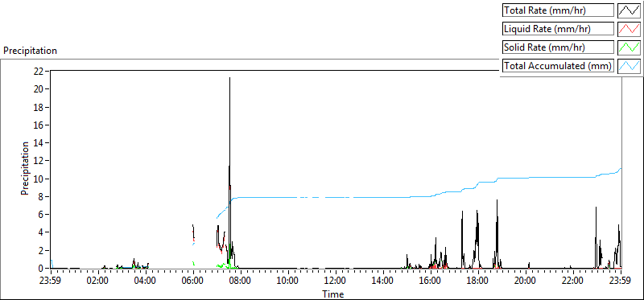Click the 2 value on the Y axis

tap(42, 251)
